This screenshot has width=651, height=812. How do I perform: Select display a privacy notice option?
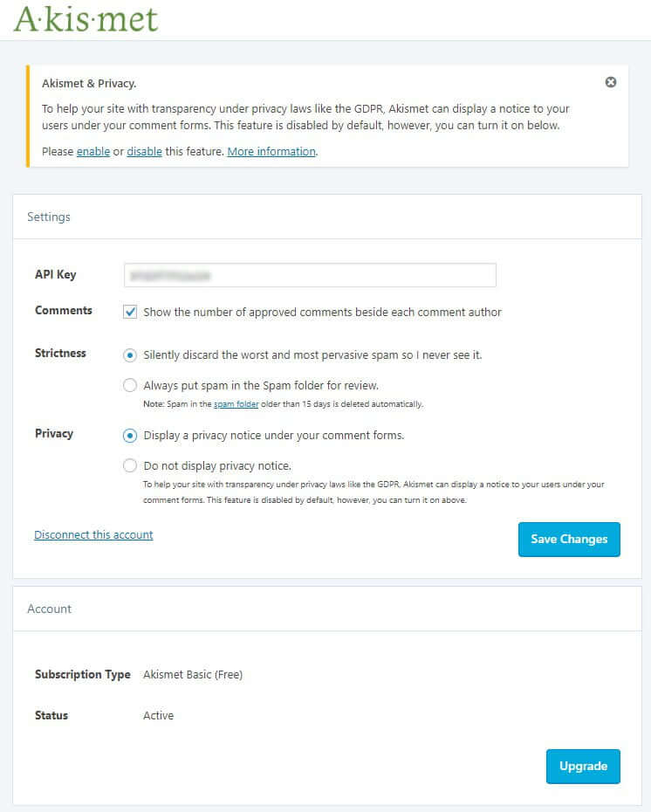click(130, 436)
